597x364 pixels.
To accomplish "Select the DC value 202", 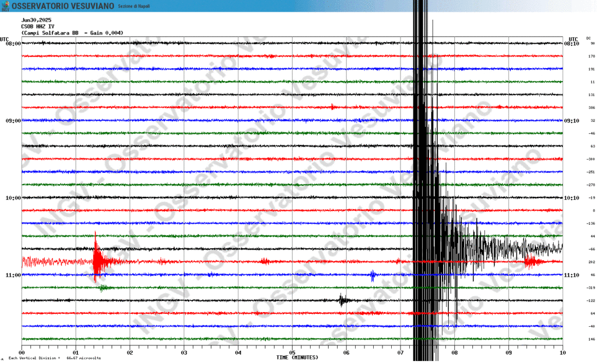I will click(x=591, y=262).
